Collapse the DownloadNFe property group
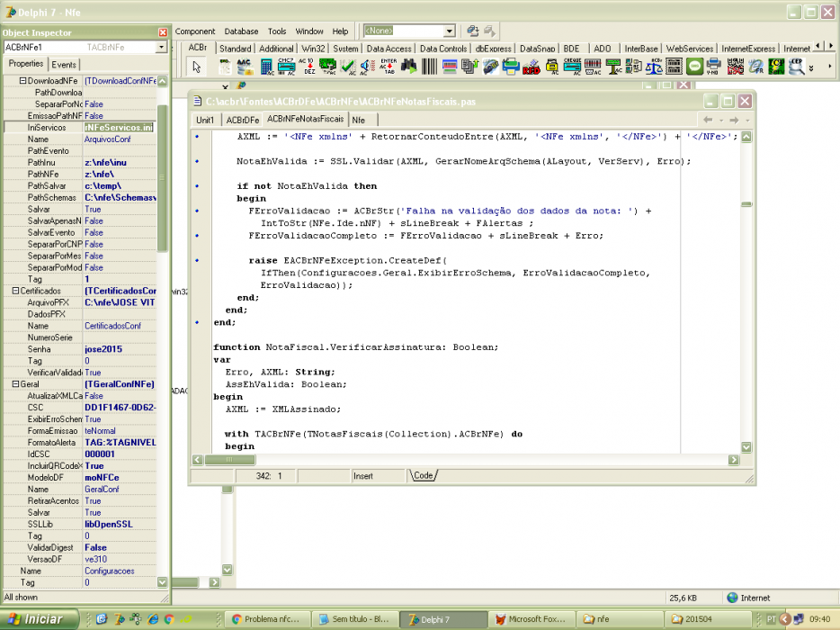The width and height of the screenshot is (840, 630). [23, 80]
